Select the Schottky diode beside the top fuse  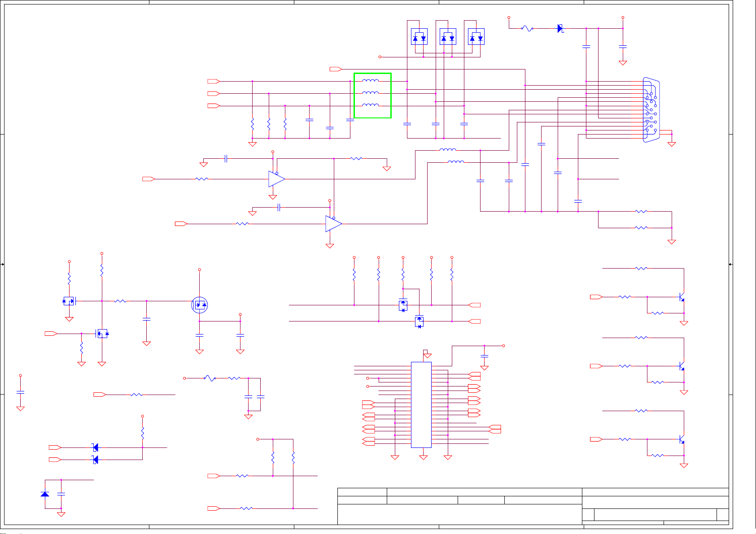tap(560, 29)
